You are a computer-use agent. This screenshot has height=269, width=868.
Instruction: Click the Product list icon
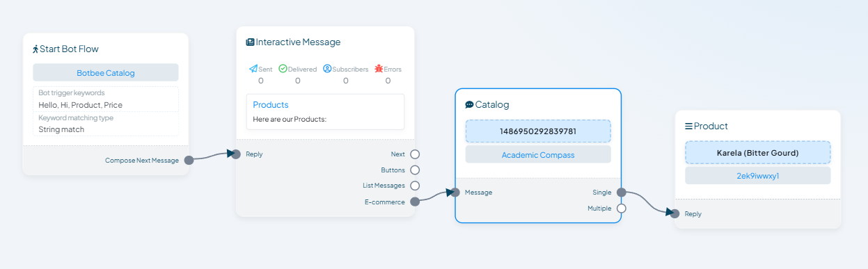click(688, 127)
